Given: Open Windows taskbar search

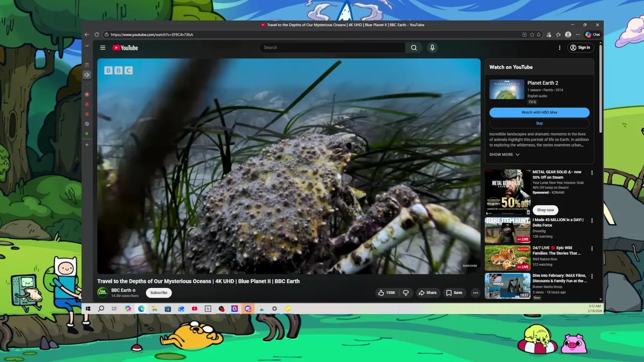Looking at the screenshot, I should (101, 309).
